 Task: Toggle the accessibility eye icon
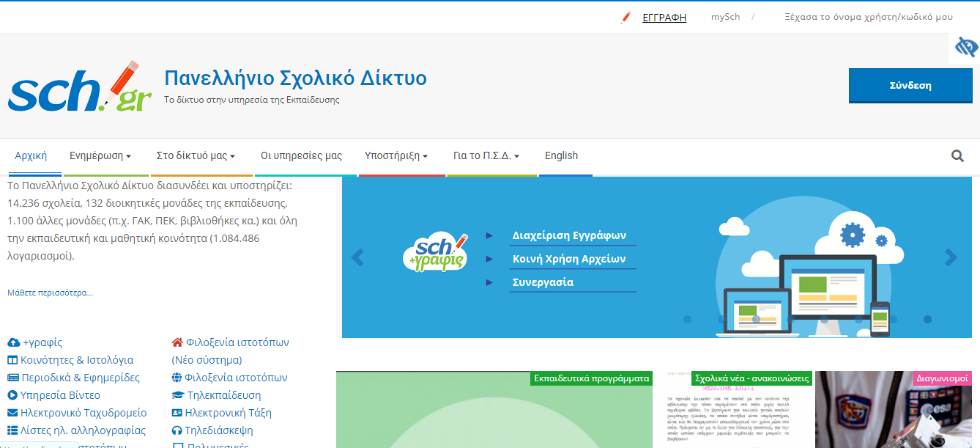[x=966, y=48]
